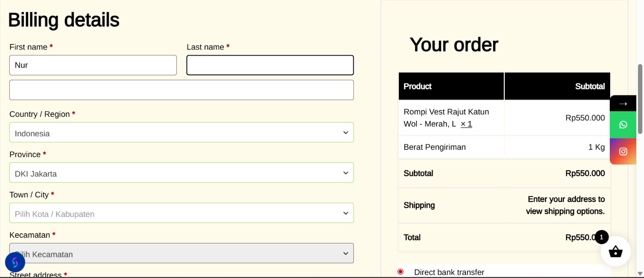Click the Subtotal column header
The width and height of the screenshot is (644, 278).
[590, 86]
